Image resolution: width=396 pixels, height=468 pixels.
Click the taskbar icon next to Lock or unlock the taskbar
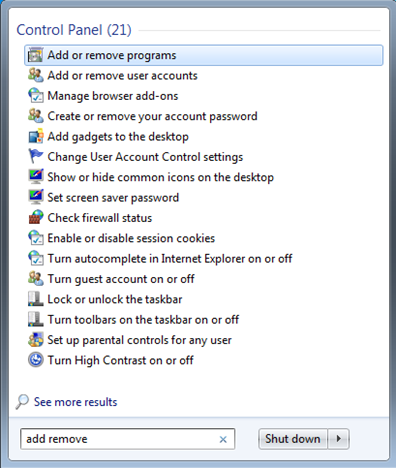click(35, 299)
